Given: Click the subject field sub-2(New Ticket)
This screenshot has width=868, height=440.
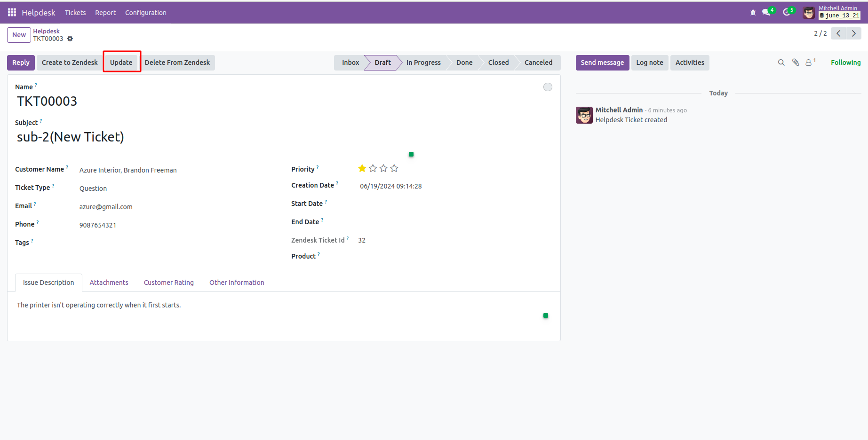Looking at the screenshot, I should (x=284, y=137).
